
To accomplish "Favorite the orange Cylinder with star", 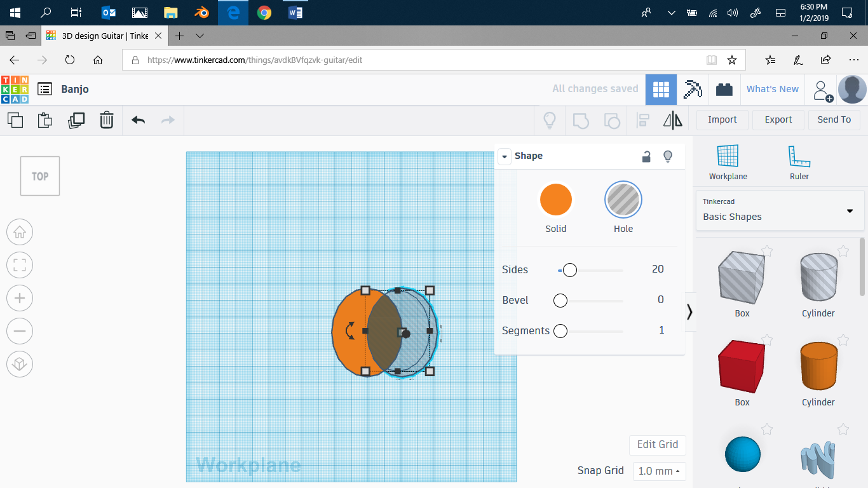I will point(843,341).
